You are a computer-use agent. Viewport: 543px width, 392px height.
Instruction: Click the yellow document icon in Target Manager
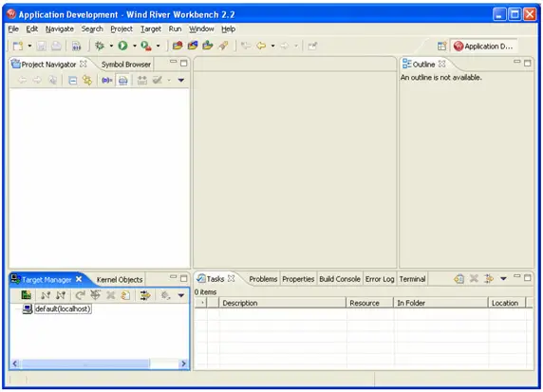[x=125, y=295]
